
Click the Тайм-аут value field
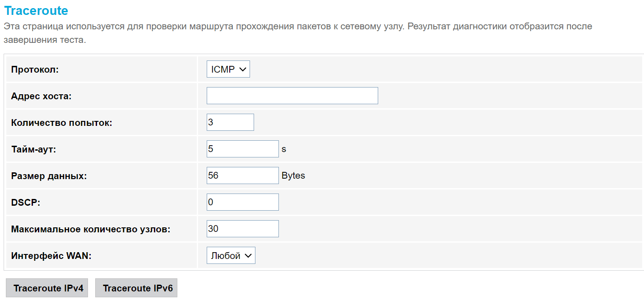pos(242,149)
